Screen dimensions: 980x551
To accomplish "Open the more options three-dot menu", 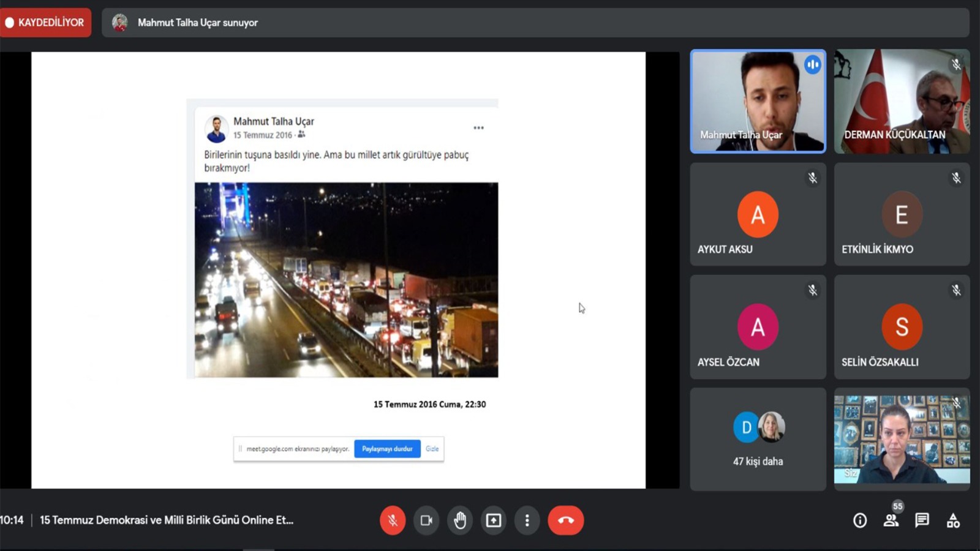I will (527, 520).
